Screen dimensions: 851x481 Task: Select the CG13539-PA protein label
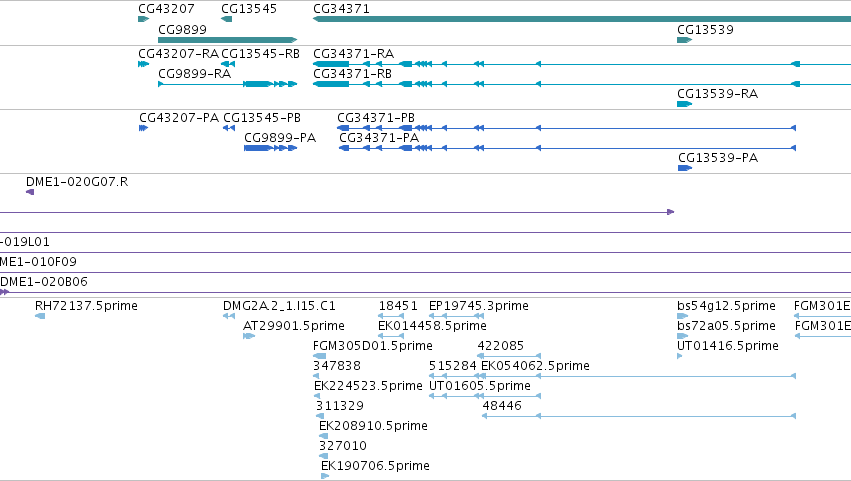pos(718,158)
